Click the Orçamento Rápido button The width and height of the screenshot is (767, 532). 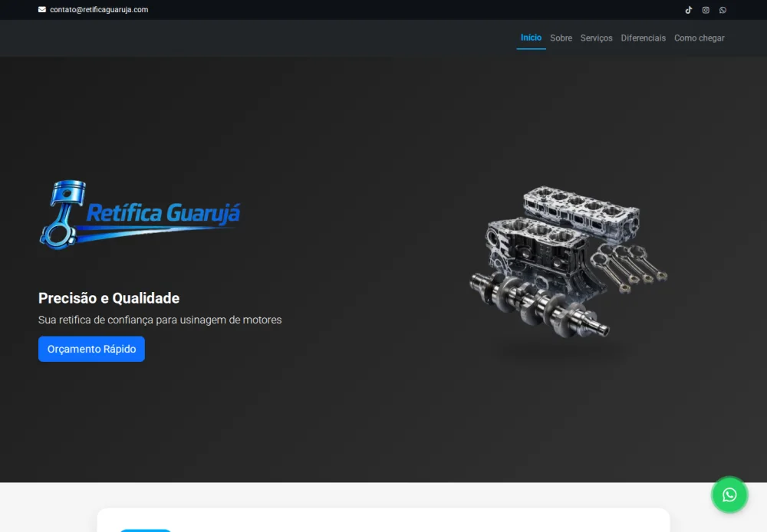click(x=91, y=349)
